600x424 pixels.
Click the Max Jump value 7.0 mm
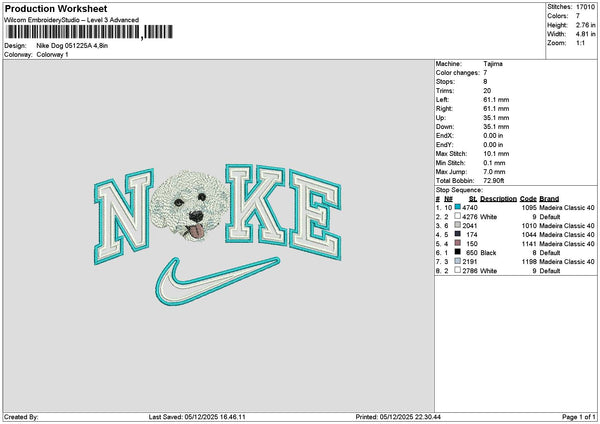(494, 172)
